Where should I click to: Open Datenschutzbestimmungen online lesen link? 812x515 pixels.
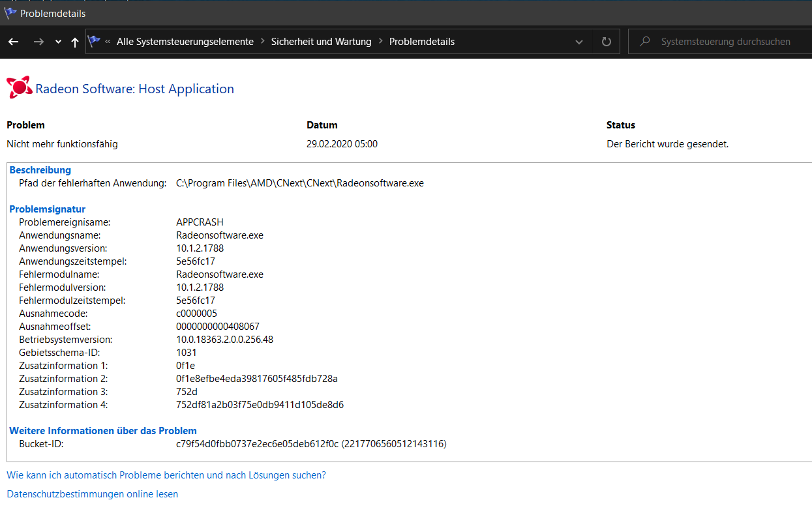(92, 494)
